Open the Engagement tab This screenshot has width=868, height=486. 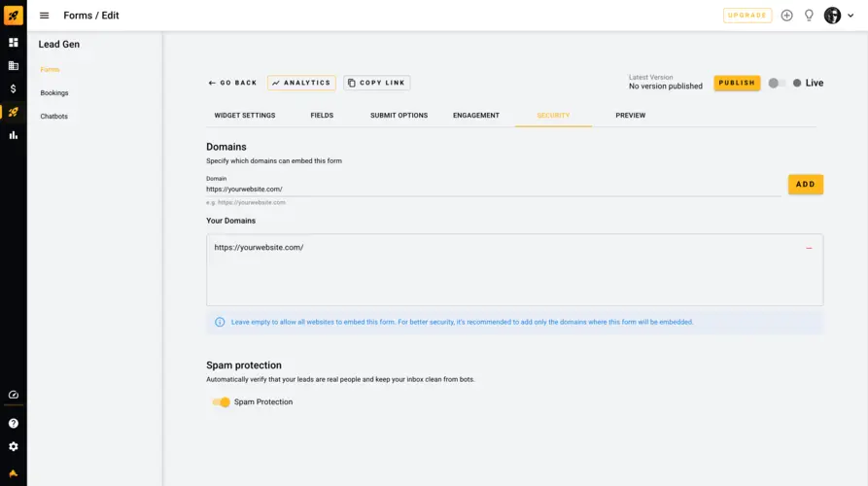[476, 115]
